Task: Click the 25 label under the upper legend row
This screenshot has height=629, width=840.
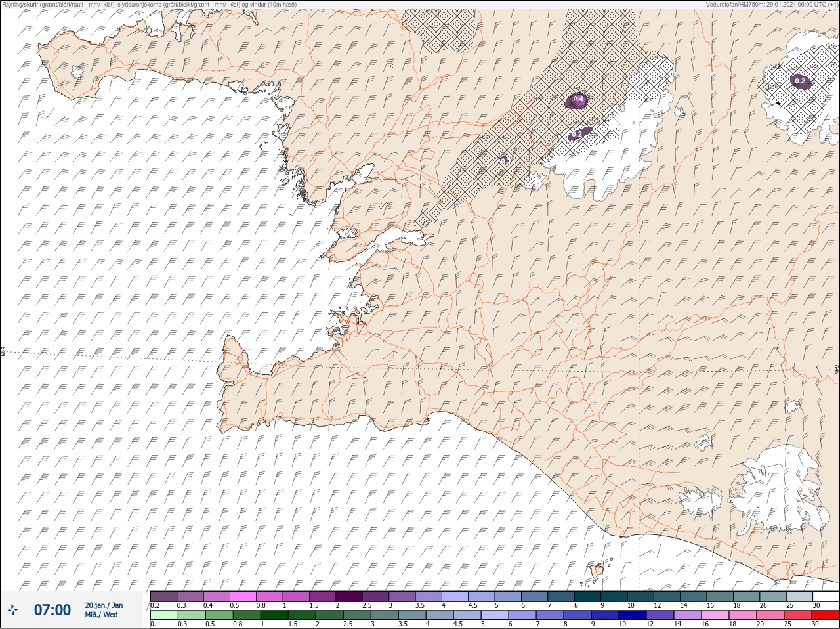Action: pos(790,605)
